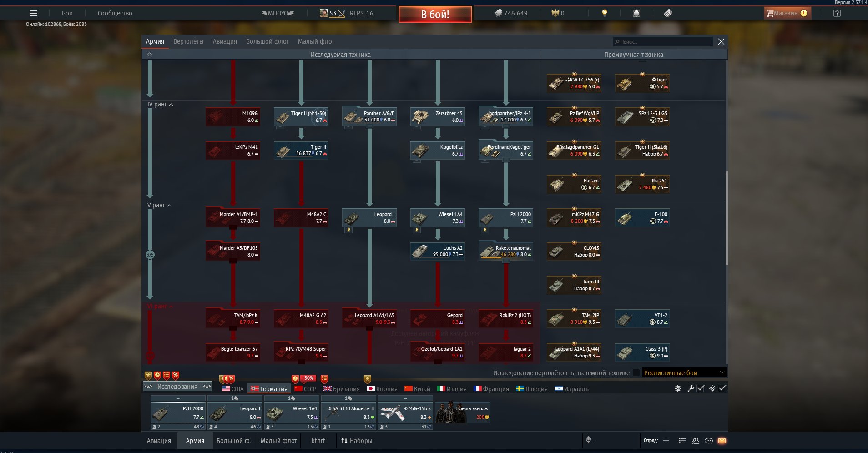This screenshot has width=868, height=453.
Task: Expand the Исследования panel button
Action: [x=177, y=387]
